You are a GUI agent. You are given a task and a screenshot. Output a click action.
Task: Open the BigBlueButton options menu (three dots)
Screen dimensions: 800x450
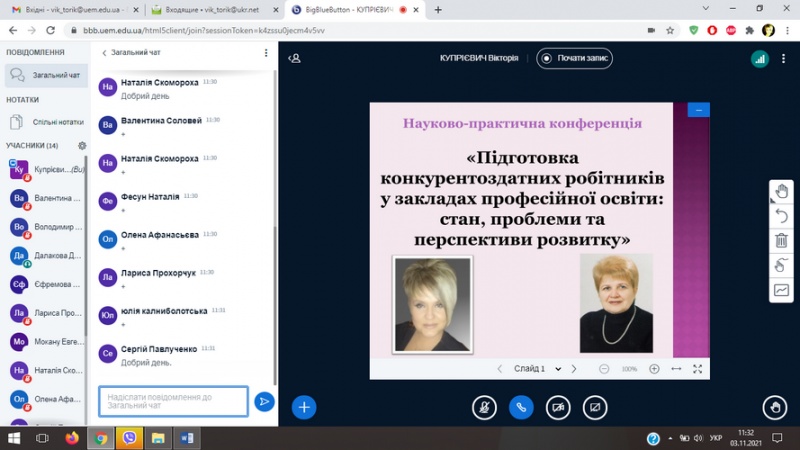(783, 59)
